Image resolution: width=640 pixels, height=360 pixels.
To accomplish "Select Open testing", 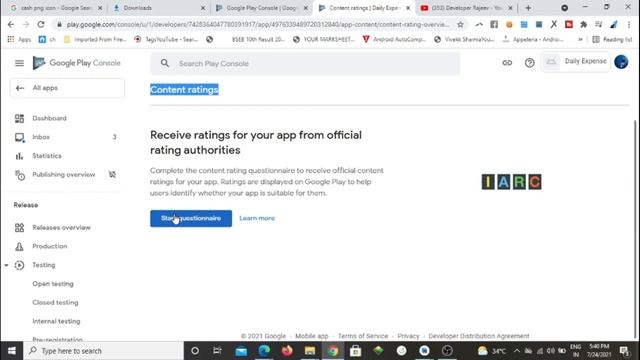I will point(53,284).
